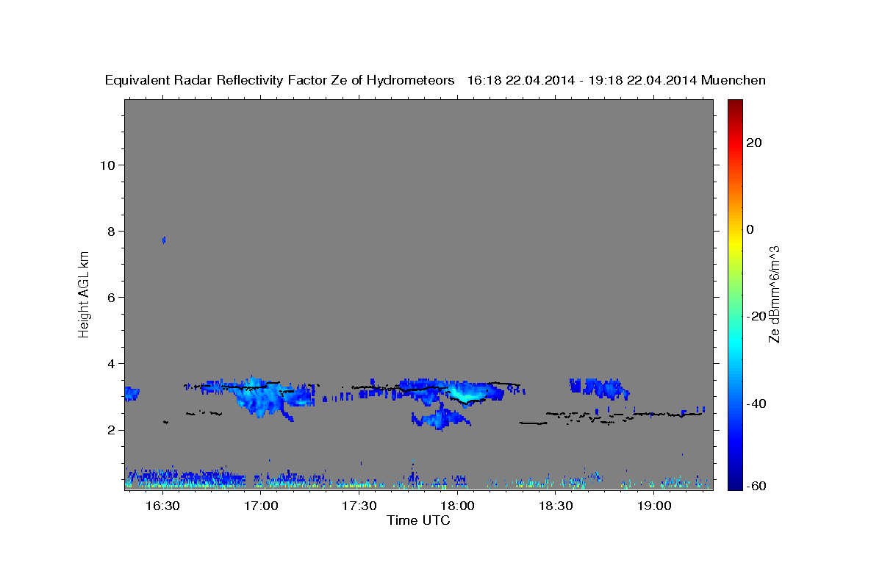Click the 'Muenchen' location label in title

coord(734,81)
